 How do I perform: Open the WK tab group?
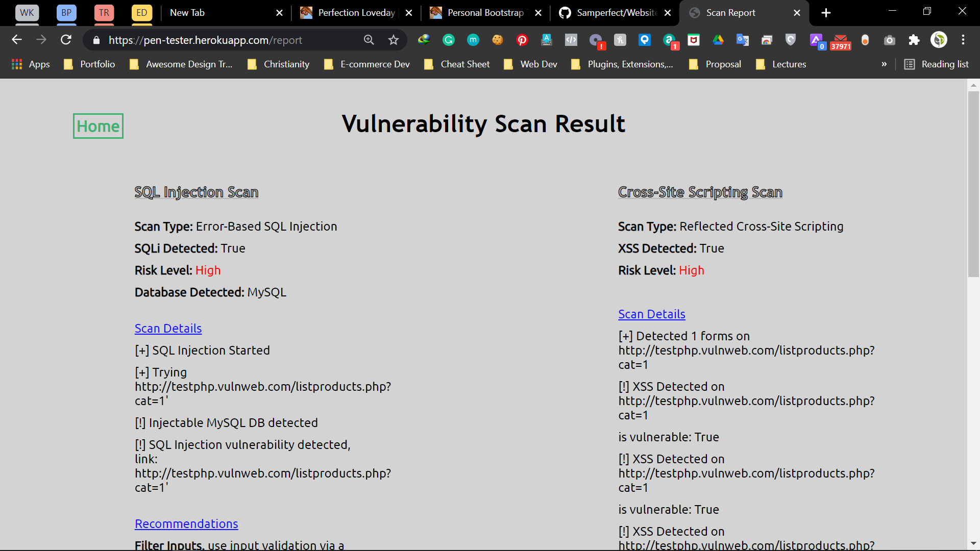27,13
